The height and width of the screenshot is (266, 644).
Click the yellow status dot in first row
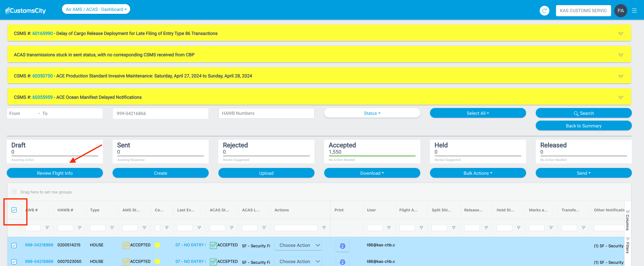coord(157,245)
